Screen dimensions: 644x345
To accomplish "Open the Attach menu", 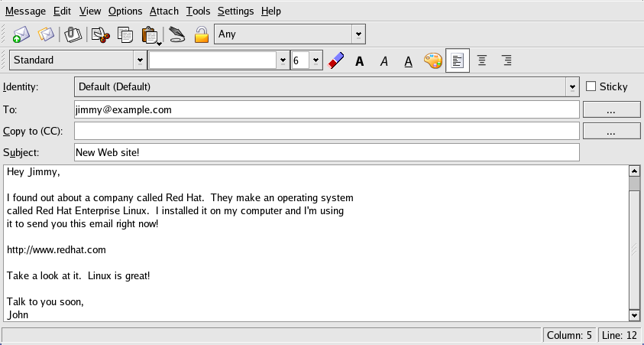I will 163,11.
